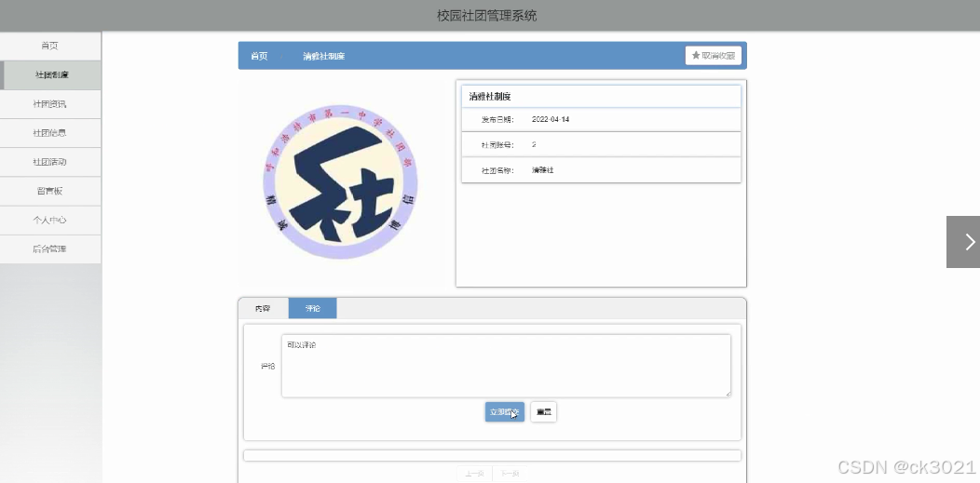Select 社团制度 in the sidebar
980x483 pixels.
[50, 74]
